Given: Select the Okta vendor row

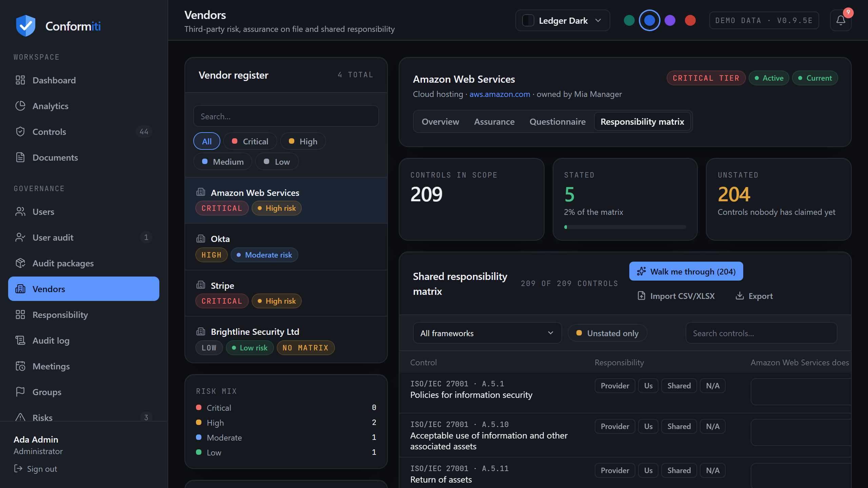Looking at the screenshot, I should [286, 247].
